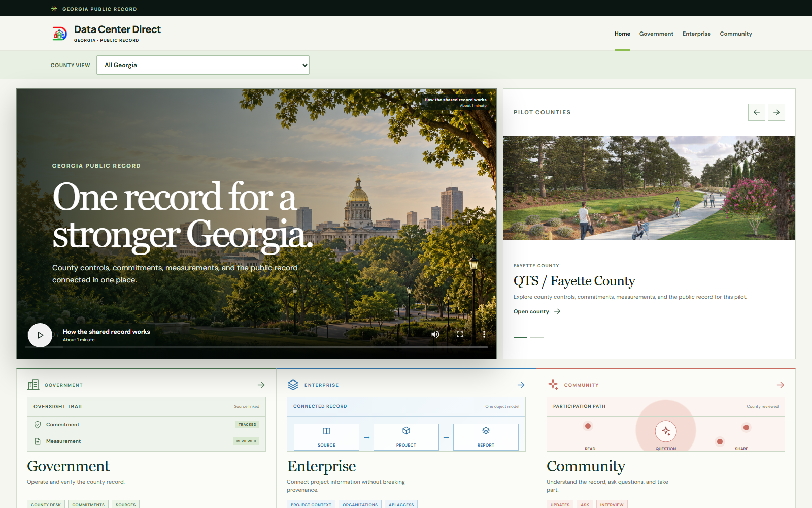Select the second carousel slide indicator
This screenshot has height=508, width=812.
tap(537, 337)
